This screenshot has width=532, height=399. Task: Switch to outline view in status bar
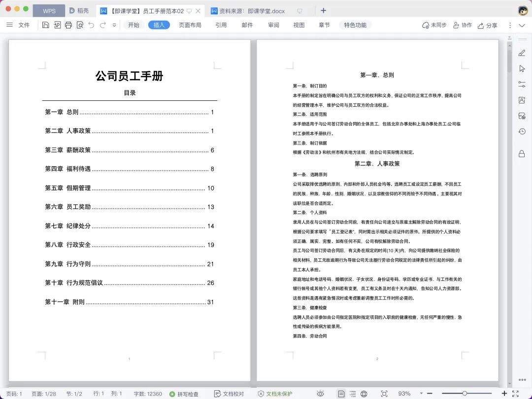[x=353, y=394]
